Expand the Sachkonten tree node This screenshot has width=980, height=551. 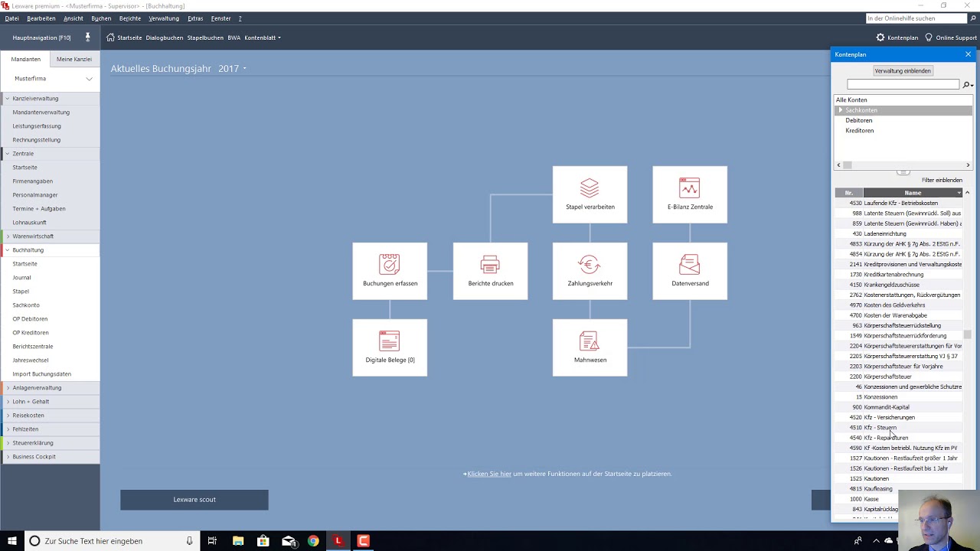click(x=840, y=110)
